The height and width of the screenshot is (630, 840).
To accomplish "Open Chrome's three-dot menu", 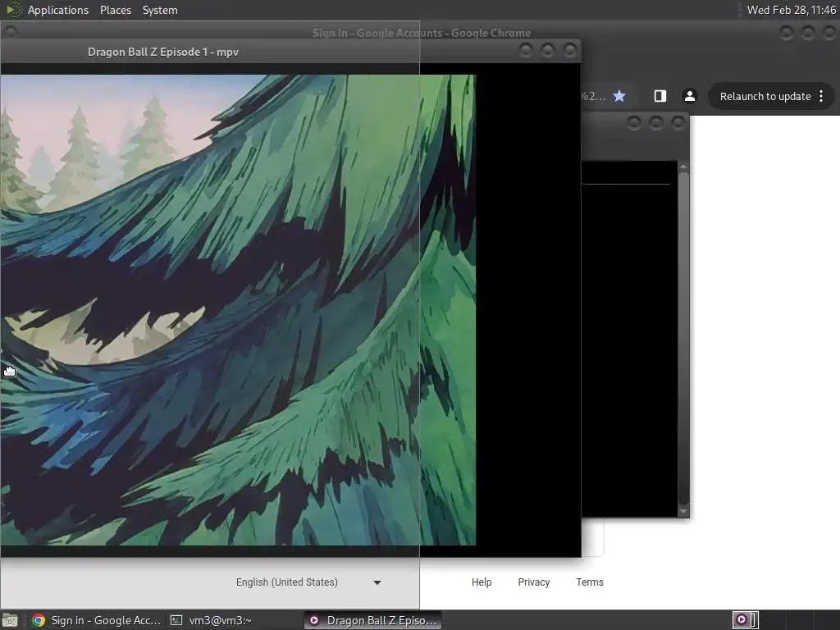I will pyautogui.click(x=821, y=96).
